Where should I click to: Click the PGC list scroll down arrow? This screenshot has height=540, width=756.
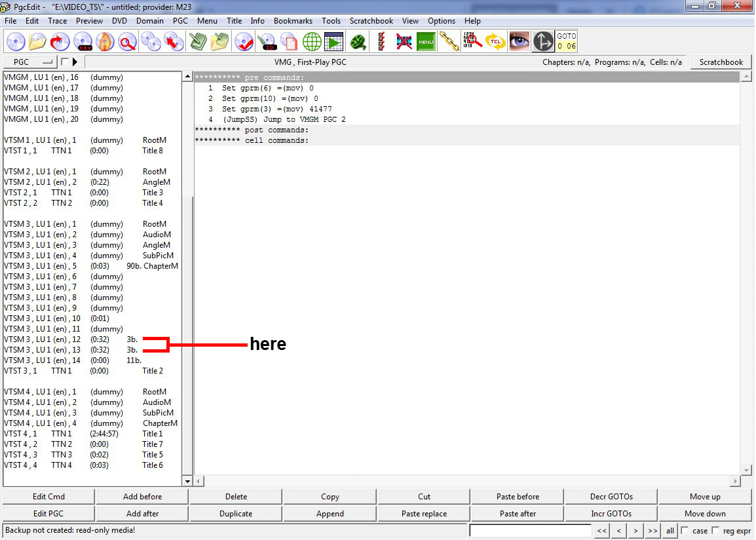pyautogui.click(x=187, y=481)
